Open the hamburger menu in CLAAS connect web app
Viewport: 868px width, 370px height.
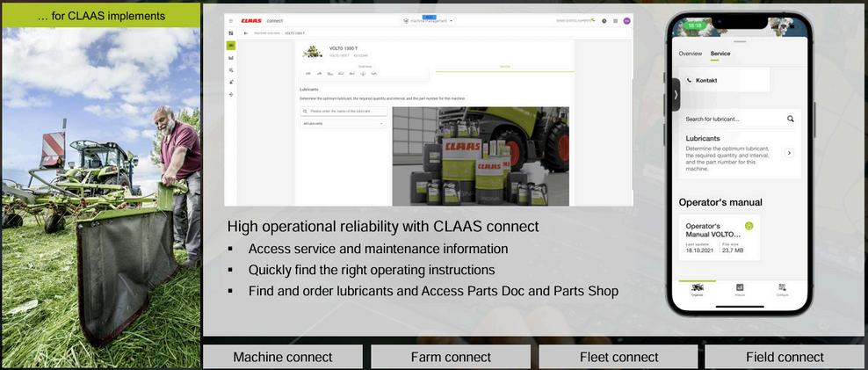[x=231, y=20]
